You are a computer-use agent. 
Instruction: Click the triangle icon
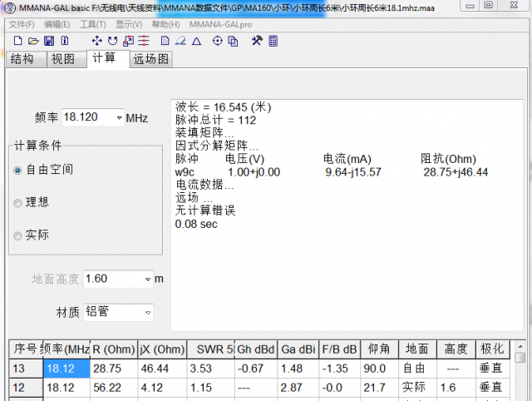pyautogui.click(x=196, y=42)
